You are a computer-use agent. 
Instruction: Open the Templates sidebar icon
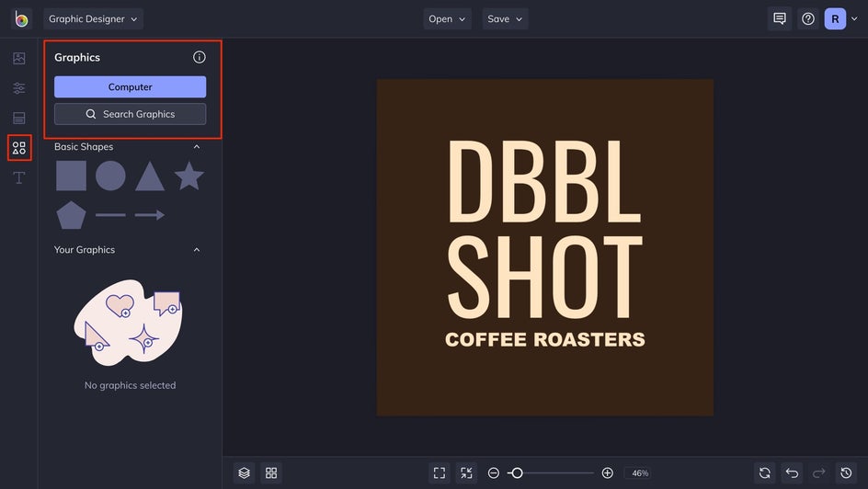19,118
